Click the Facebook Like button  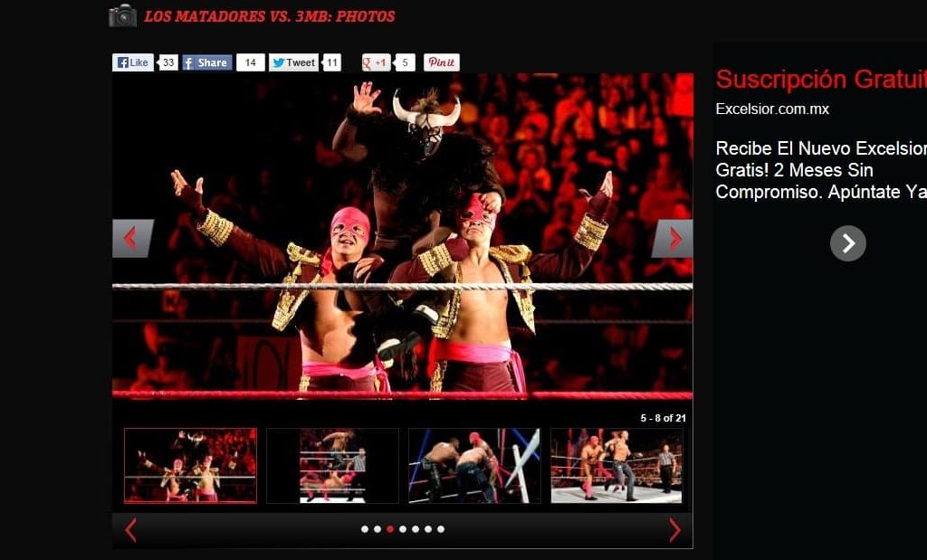click(x=132, y=62)
